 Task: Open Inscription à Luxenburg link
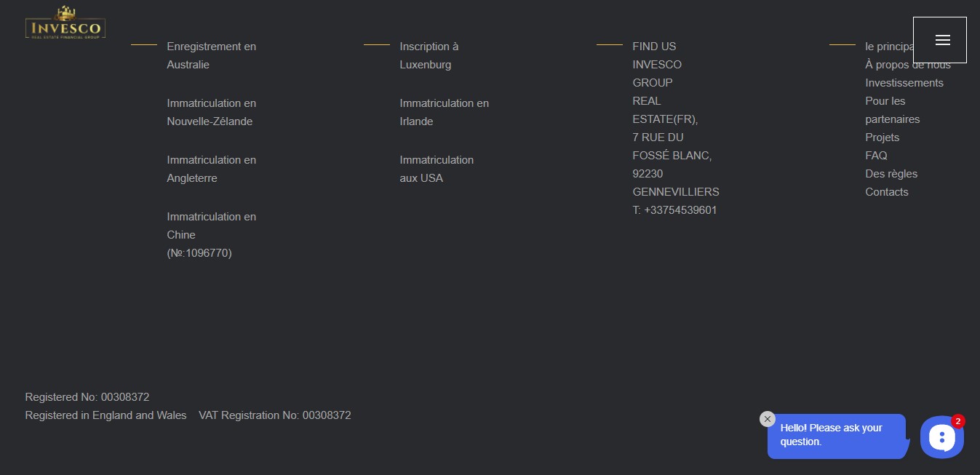coord(429,55)
